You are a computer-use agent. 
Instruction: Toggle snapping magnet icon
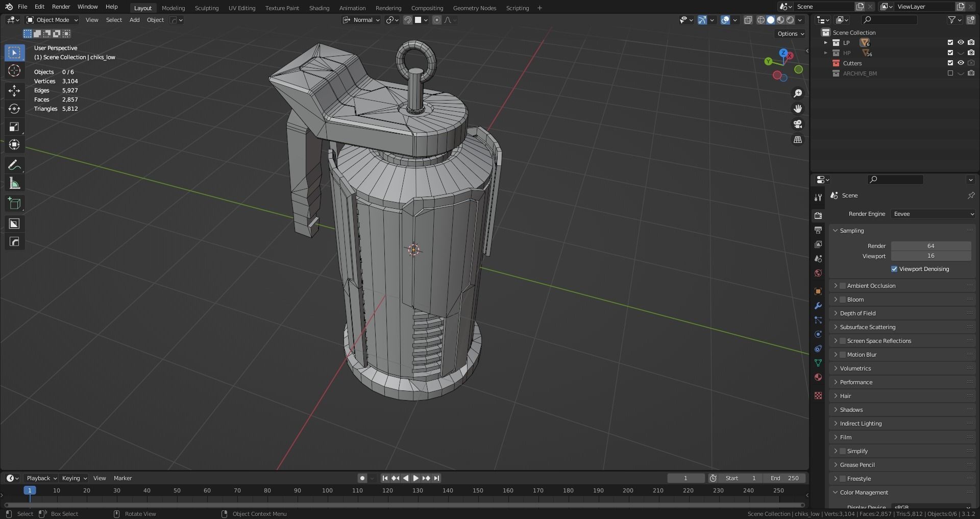pos(407,20)
